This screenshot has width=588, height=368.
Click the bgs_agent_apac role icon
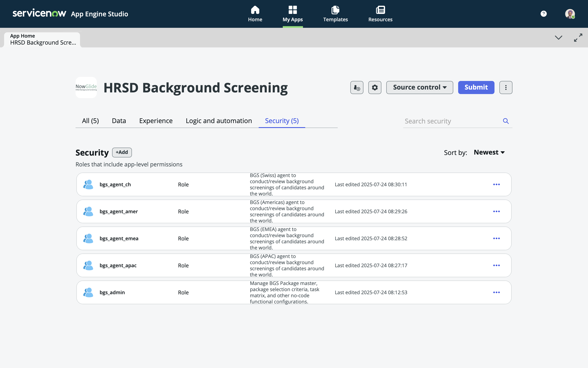pos(88,266)
